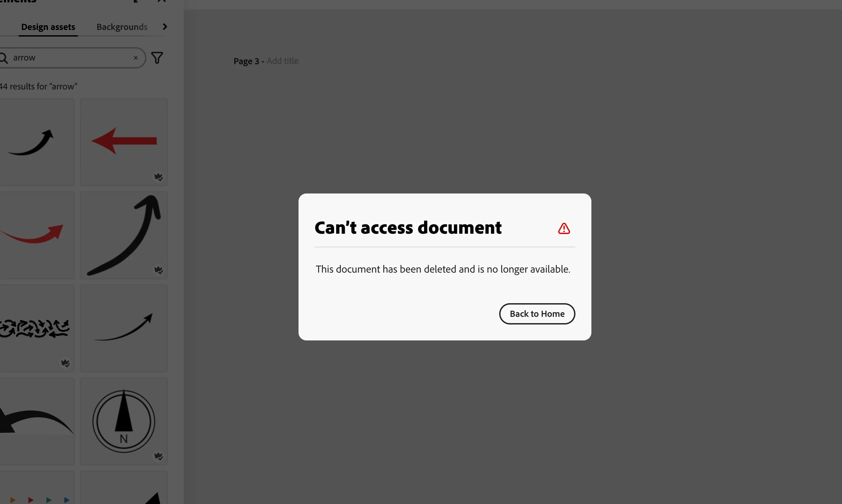
Task: Select the red left-pointing arrow asset
Action: coord(124,141)
